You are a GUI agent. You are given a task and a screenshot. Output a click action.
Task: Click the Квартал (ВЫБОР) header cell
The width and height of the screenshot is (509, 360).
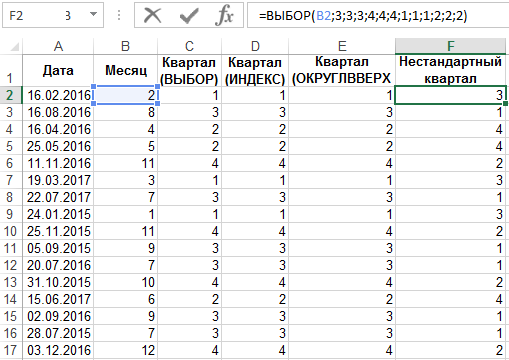(189, 70)
